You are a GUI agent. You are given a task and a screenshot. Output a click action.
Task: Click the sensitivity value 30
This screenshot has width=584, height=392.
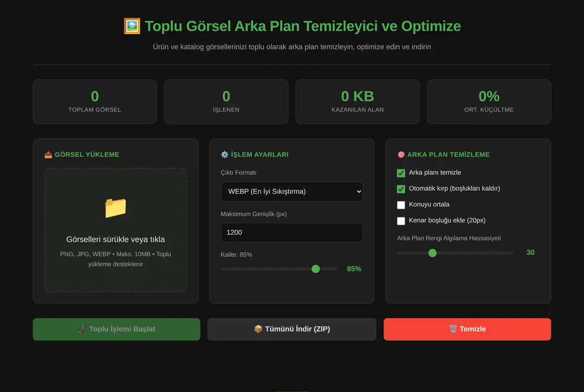point(530,252)
